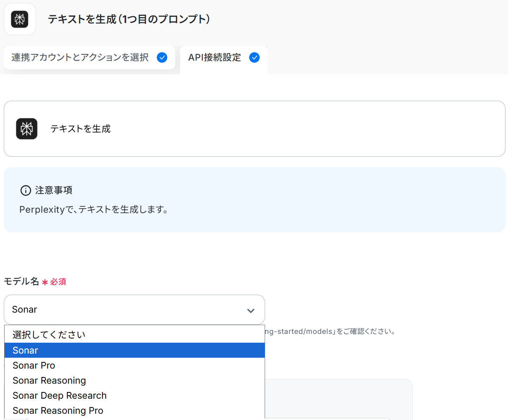
Task: Pick Sonar Pro from the model list
Action: (x=34, y=365)
